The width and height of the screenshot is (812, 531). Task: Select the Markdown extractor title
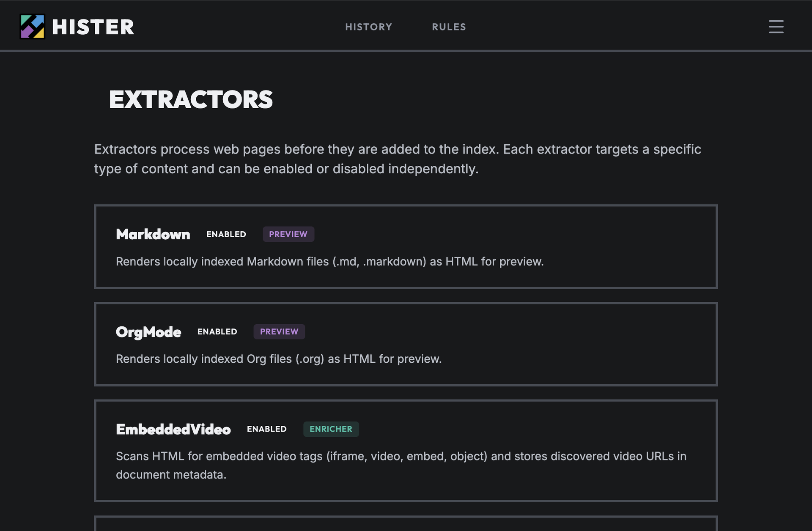point(153,234)
